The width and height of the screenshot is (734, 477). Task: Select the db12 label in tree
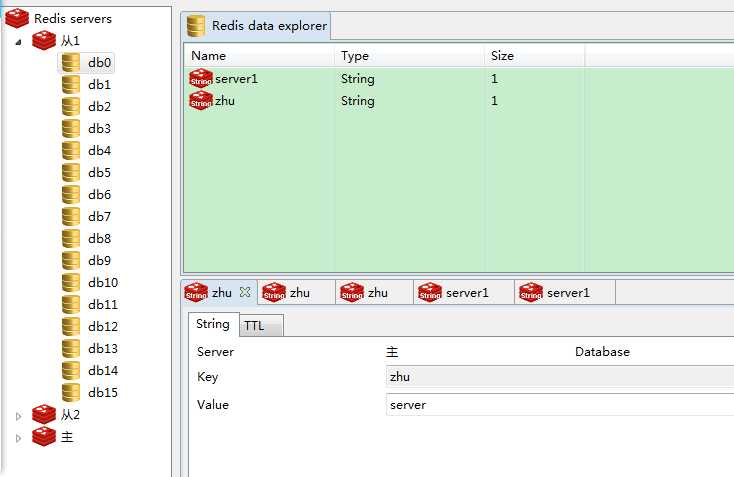coord(103,326)
